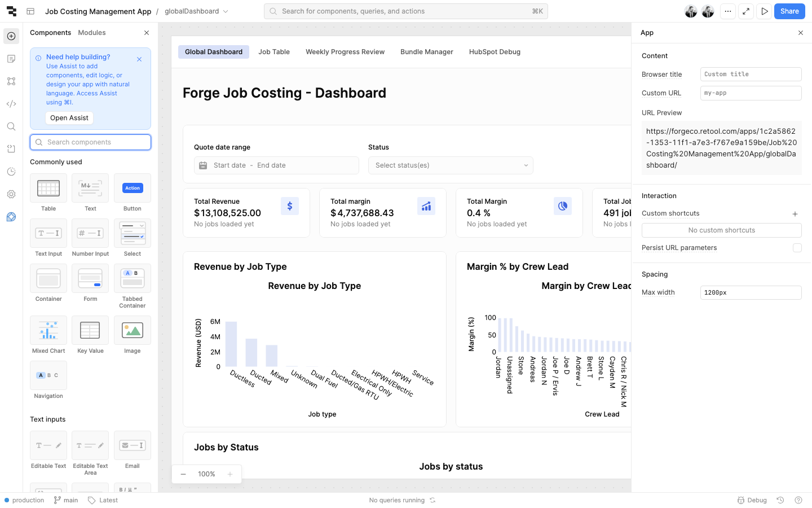Click the zoom out minus control
812x508 pixels.
coord(183,474)
